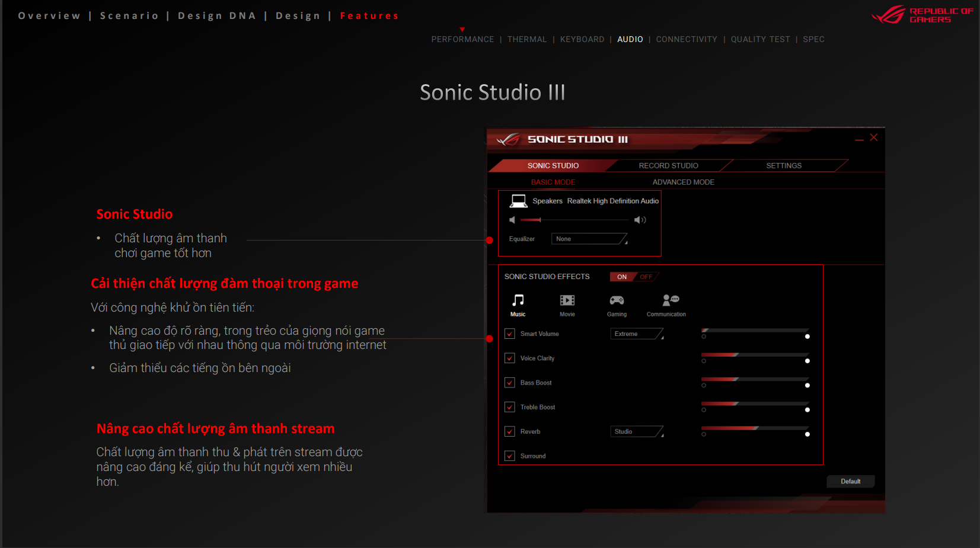Click the Default button
The width and height of the screenshot is (980, 548).
click(x=851, y=482)
